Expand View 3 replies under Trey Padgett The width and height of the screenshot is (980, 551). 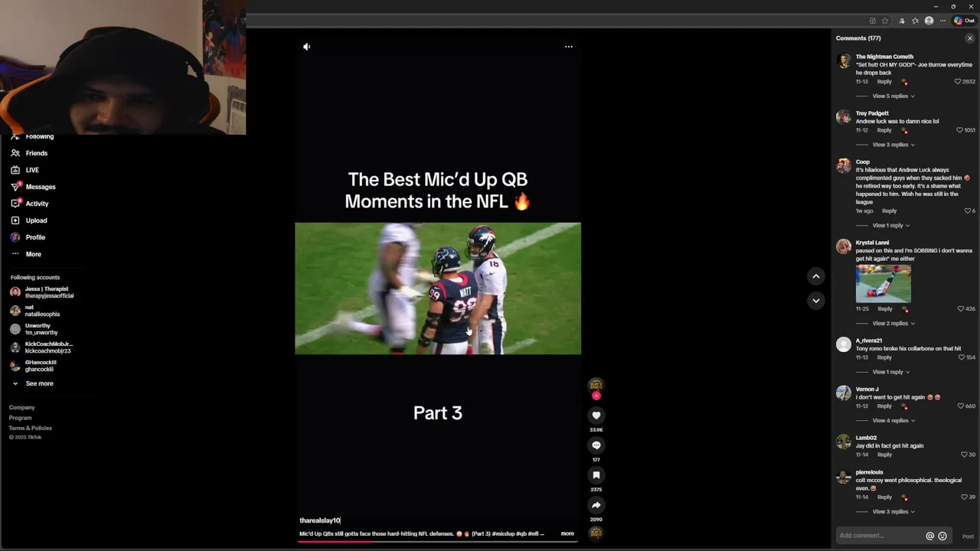tap(893, 145)
